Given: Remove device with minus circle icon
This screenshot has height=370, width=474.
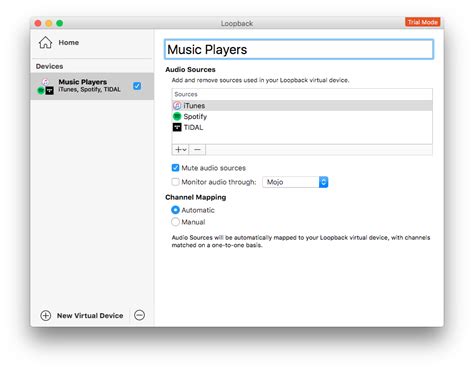Looking at the screenshot, I should point(139,315).
